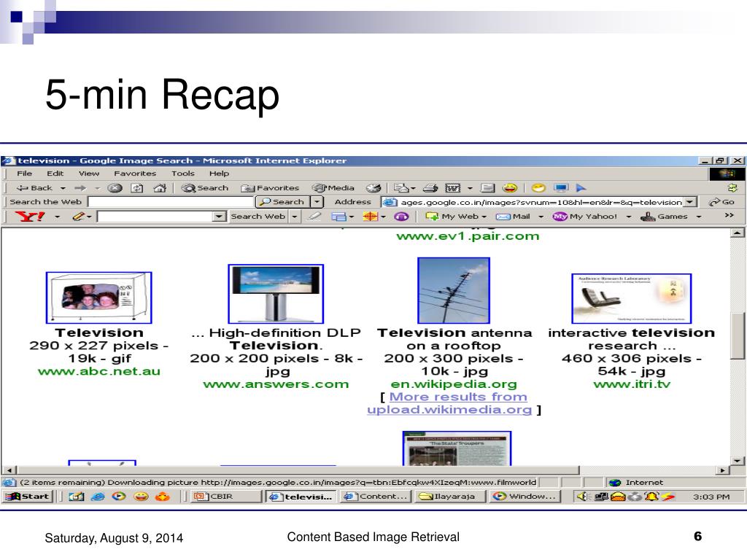Open the Yahoo search box dropdown
Viewport: 747px width, 560px height.
(x=219, y=217)
